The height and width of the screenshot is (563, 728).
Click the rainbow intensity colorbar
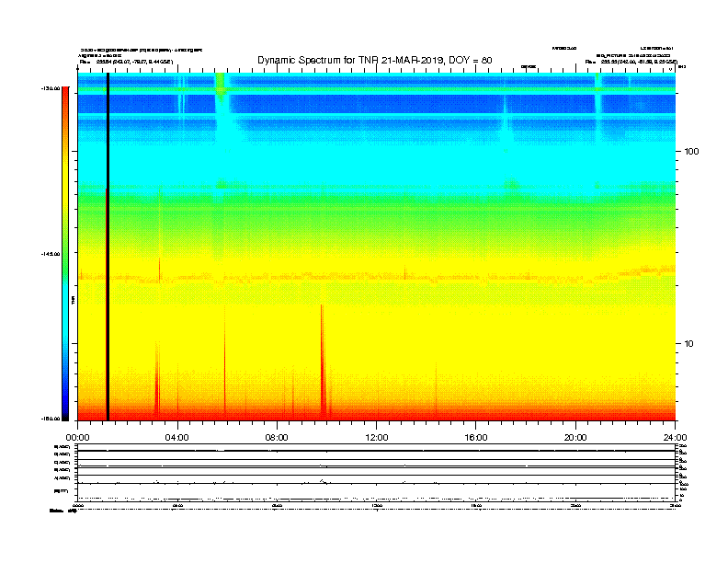point(65,254)
